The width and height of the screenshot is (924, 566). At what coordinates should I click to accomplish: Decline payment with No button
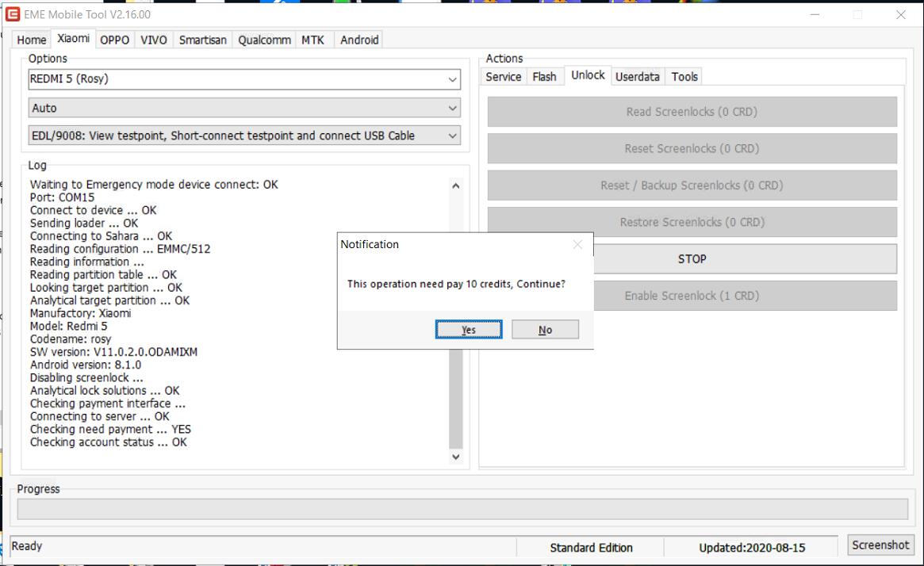tap(545, 329)
